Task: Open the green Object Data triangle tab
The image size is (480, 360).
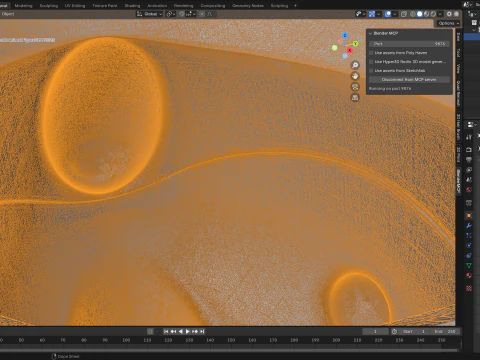Action: [x=469, y=266]
